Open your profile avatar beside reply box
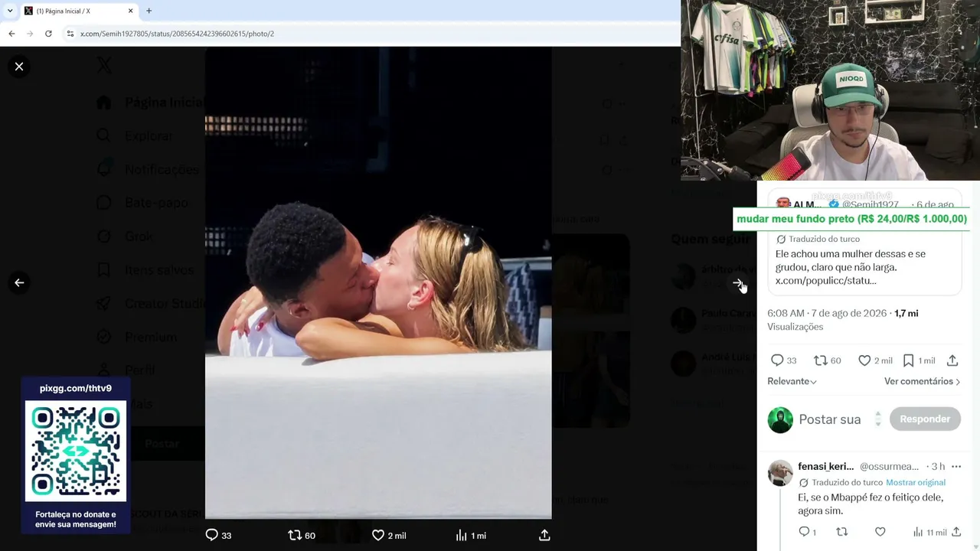Viewport: 980px width, 551px height. [780, 420]
